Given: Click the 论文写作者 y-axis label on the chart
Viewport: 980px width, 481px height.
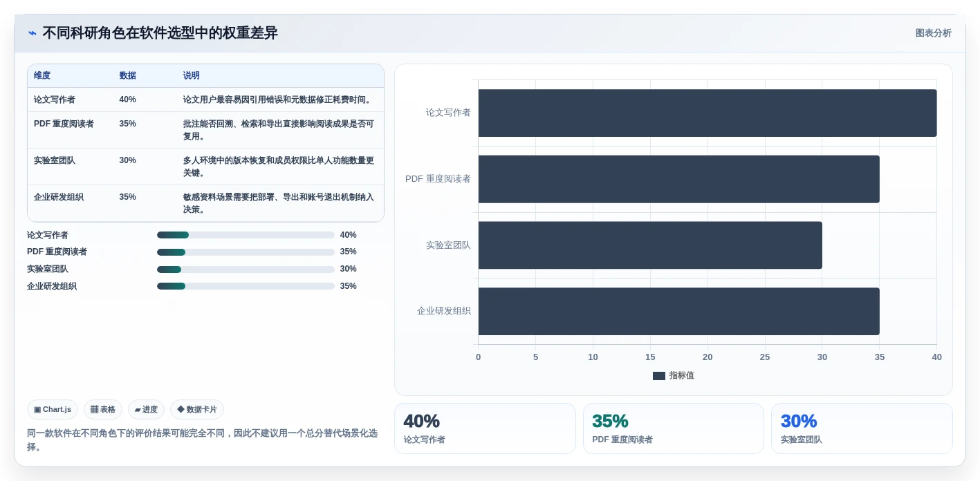Looking at the screenshot, I should (448, 112).
